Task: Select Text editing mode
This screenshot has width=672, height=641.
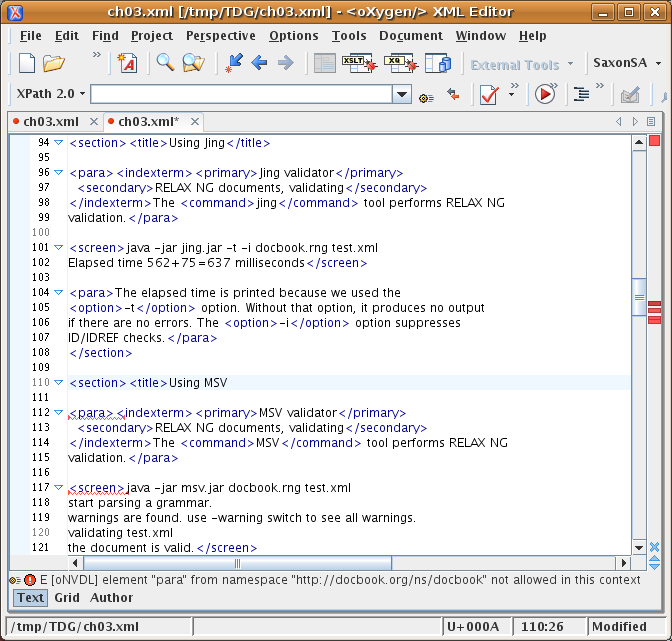Action: click(30, 598)
